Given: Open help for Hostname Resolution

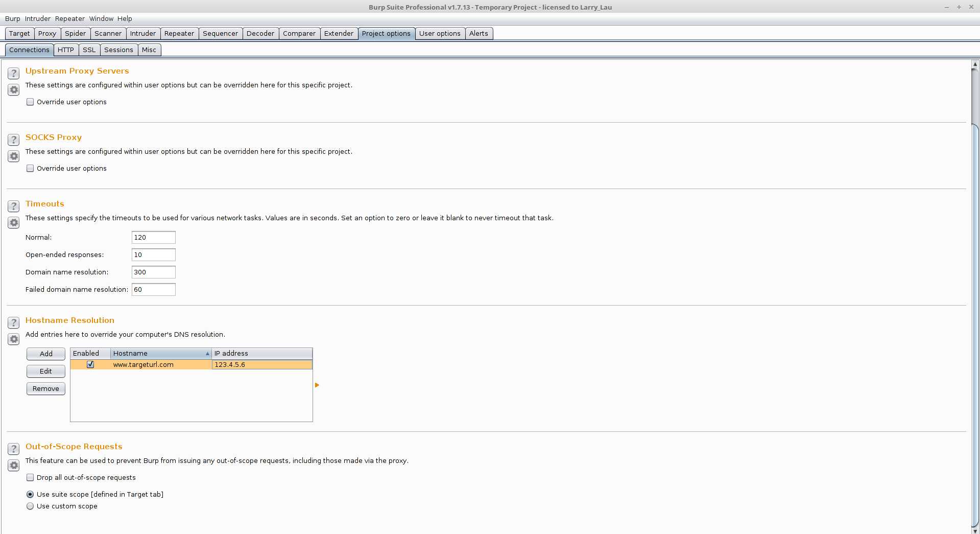Looking at the screenshot, I should click(x=14, y=322).
